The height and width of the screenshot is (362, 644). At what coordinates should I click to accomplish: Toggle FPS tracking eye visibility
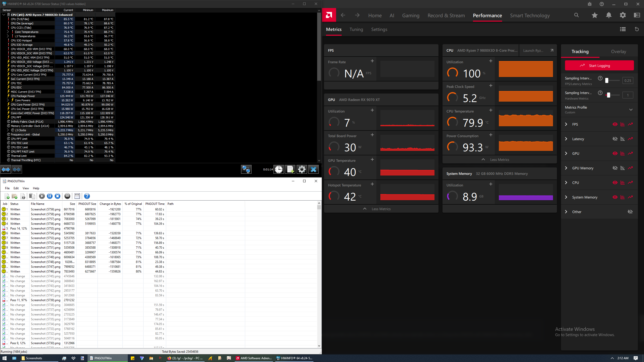click(x=615, y=124)
